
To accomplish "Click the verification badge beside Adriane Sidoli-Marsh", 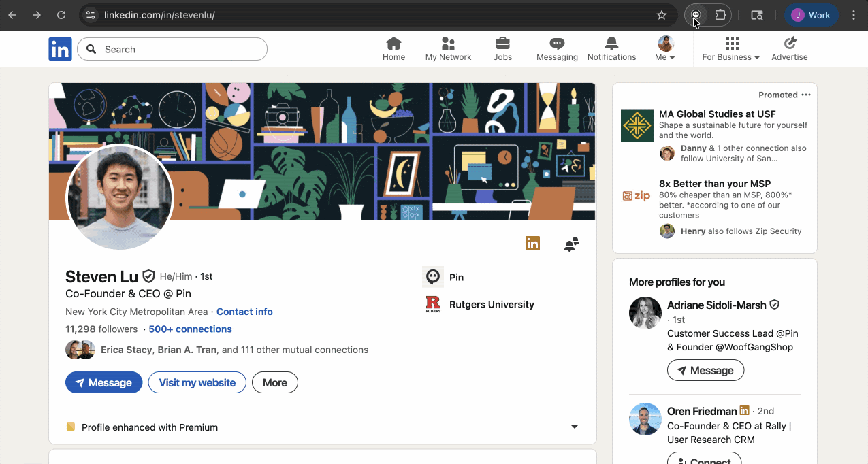I will [x=774, y=305].
